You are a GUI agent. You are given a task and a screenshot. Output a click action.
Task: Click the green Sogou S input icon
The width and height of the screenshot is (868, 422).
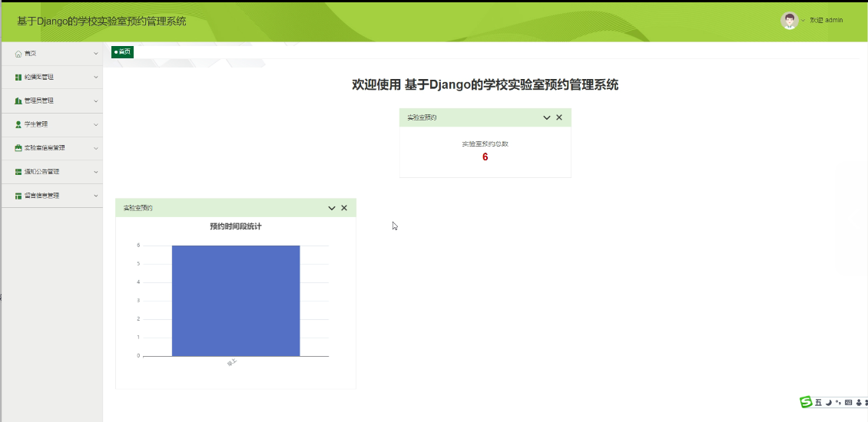pyautogui.click(x=806, y=402)
